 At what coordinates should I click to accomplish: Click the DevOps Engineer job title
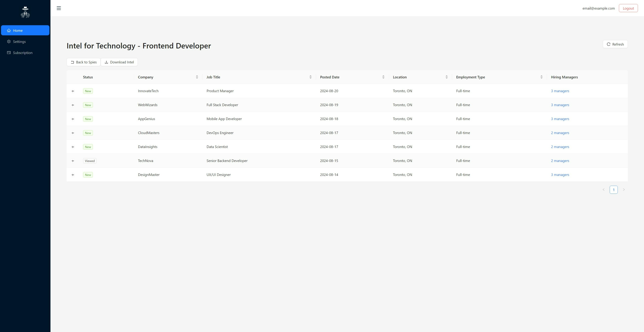click(x=220, y=133)
